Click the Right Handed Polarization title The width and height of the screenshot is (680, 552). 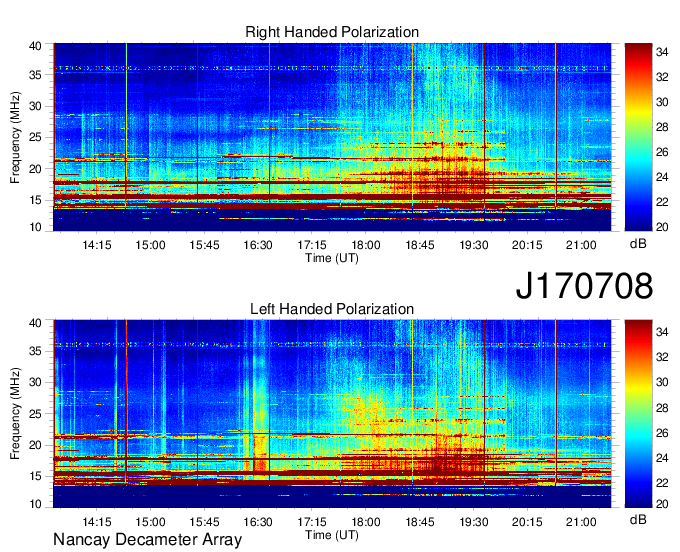[x=332, y=32]
